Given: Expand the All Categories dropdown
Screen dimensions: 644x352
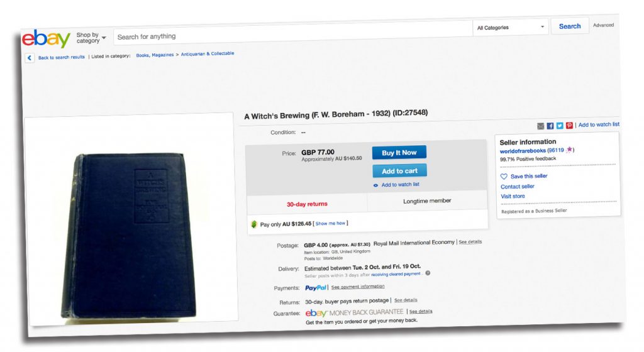Looking at the screenshot, I should click(511, 28).
